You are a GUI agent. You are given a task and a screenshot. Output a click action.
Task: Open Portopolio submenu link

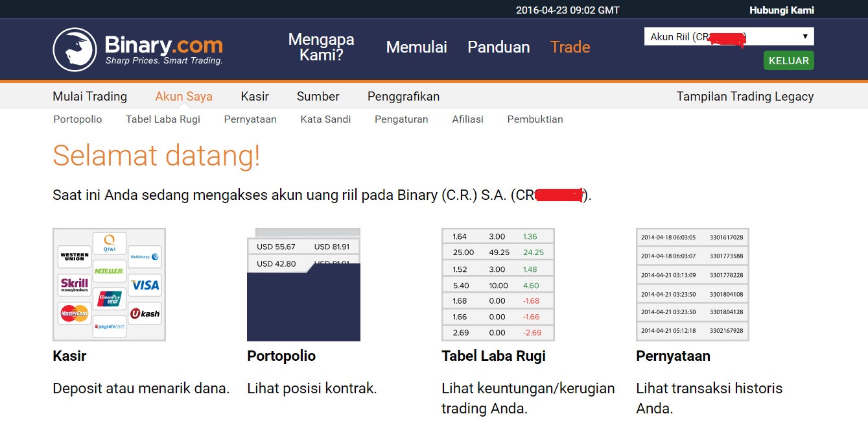pos(78,119)
